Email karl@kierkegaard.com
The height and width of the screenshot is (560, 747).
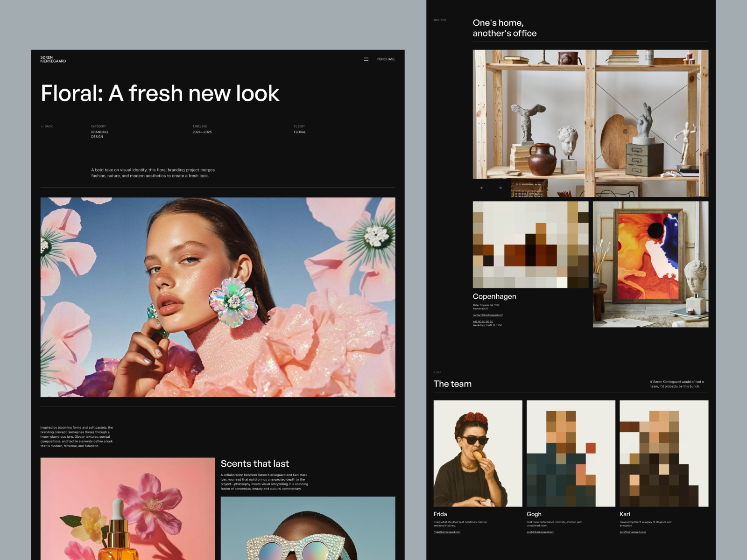pyautogui.click(x=633, y=532)
